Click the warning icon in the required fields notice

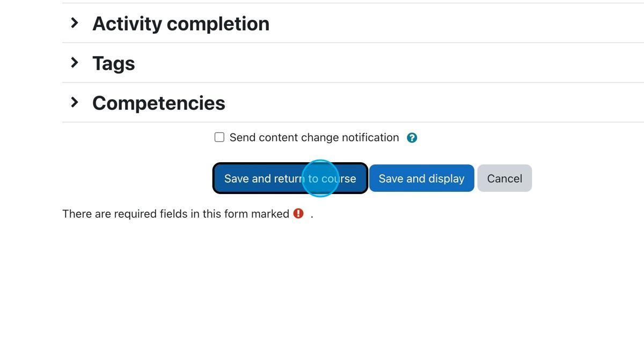click(x=298, y=213)
